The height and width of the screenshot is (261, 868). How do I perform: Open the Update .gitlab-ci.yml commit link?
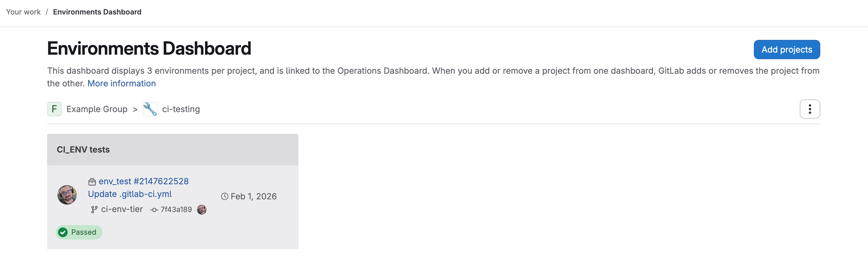coord(130,194)
